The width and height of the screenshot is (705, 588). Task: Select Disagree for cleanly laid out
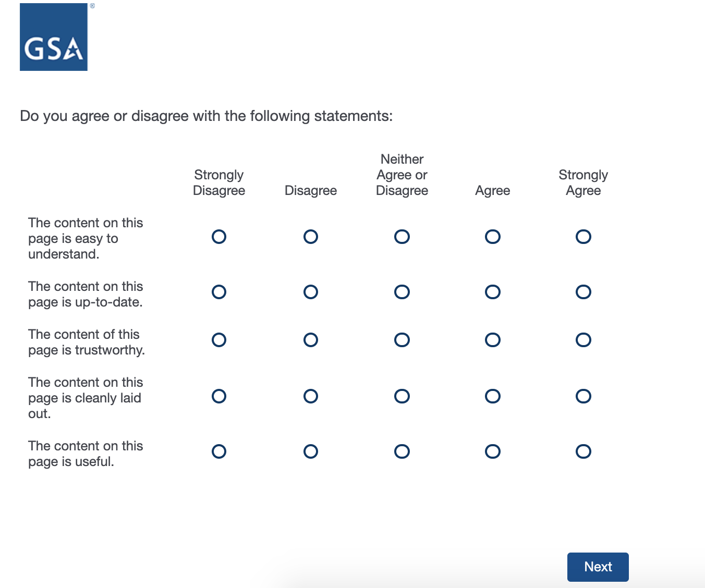point(311,396)
